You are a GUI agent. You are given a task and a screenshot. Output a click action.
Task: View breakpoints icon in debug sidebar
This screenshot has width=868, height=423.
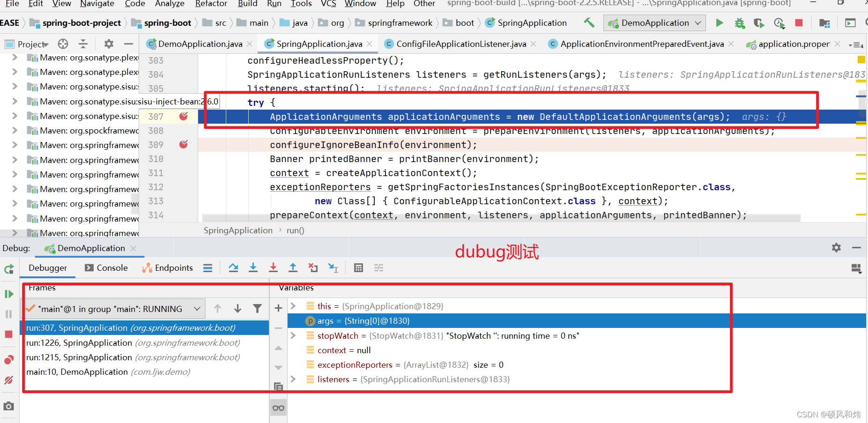click(9, 360)
